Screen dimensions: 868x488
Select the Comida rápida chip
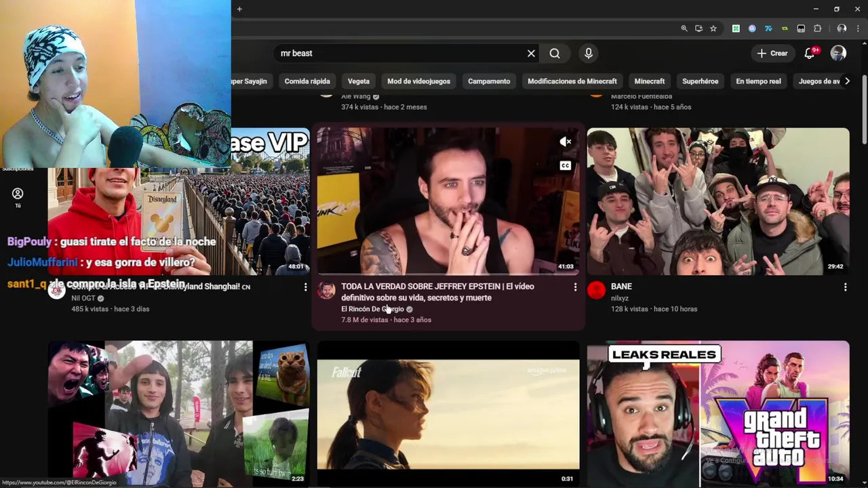coord(307,81)
